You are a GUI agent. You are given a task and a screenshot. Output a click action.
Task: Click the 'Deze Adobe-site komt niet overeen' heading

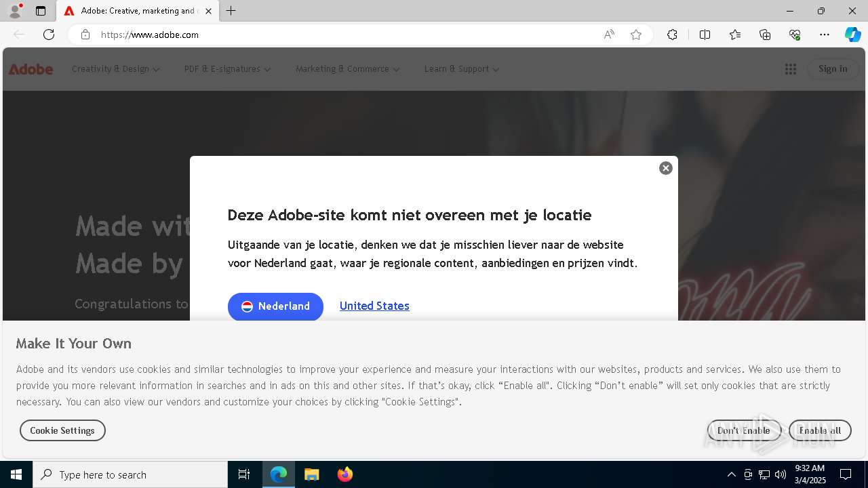(x=410, y=215)
